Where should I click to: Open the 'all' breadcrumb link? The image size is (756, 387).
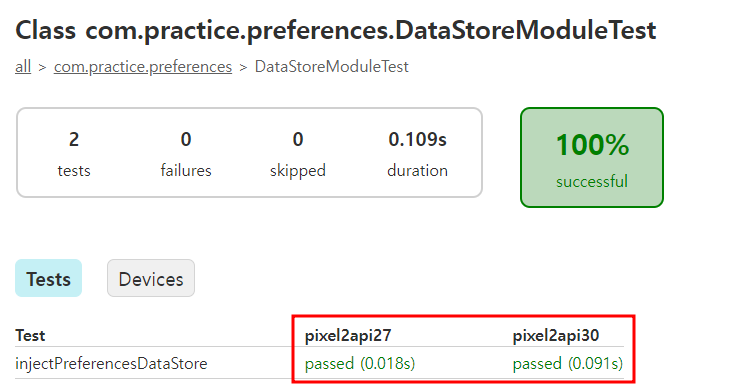(x=23, y=67)
